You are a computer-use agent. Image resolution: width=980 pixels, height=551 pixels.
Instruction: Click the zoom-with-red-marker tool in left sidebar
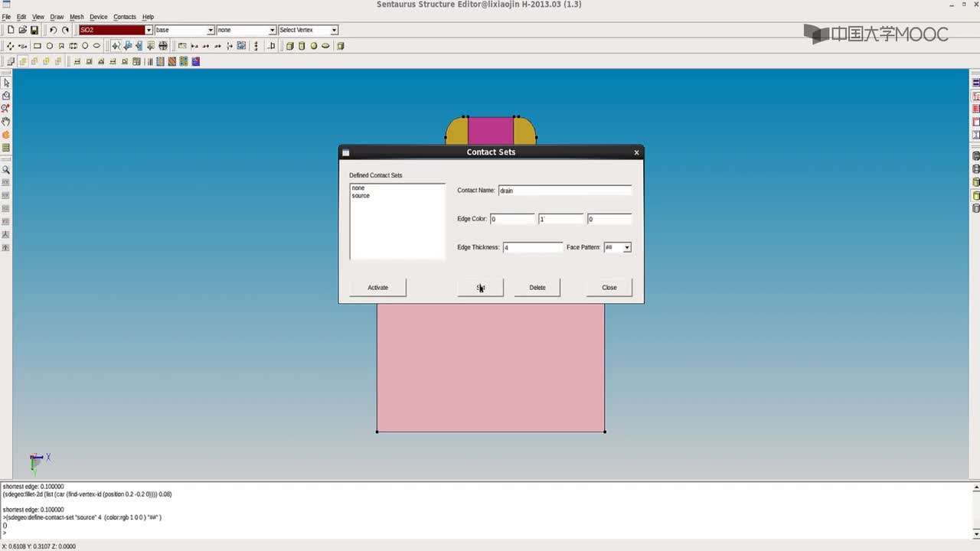click(6, 109)
